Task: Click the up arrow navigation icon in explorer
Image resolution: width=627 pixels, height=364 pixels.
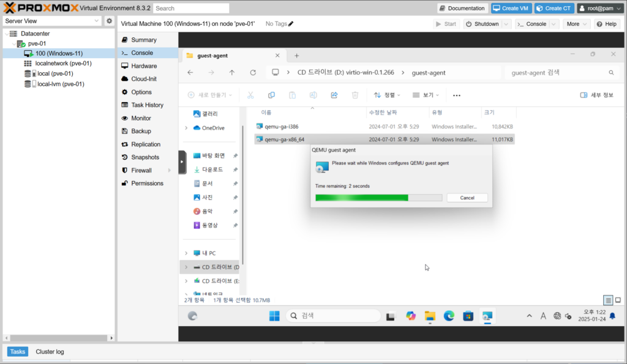Action: click(231, 72)
